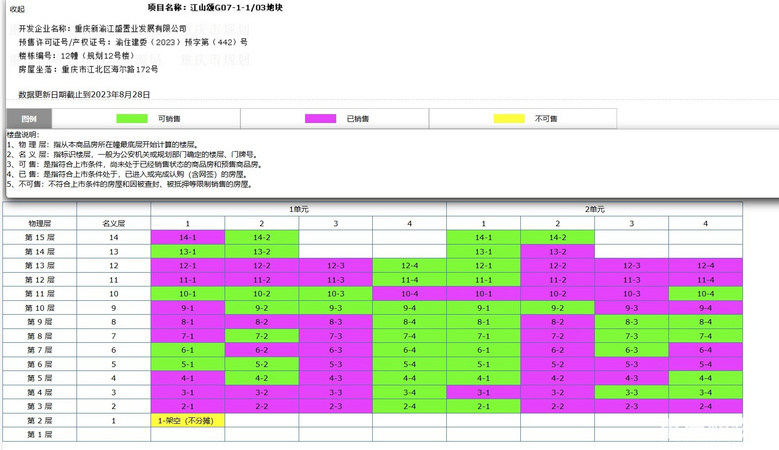This screenshot has width=779, height=450.
Task: Open room 6-4 in 2单元
Action: (705, 350)
